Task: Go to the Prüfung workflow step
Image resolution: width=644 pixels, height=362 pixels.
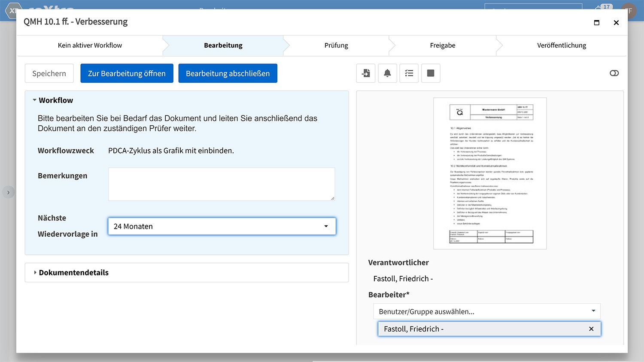Action: [336, 45]
